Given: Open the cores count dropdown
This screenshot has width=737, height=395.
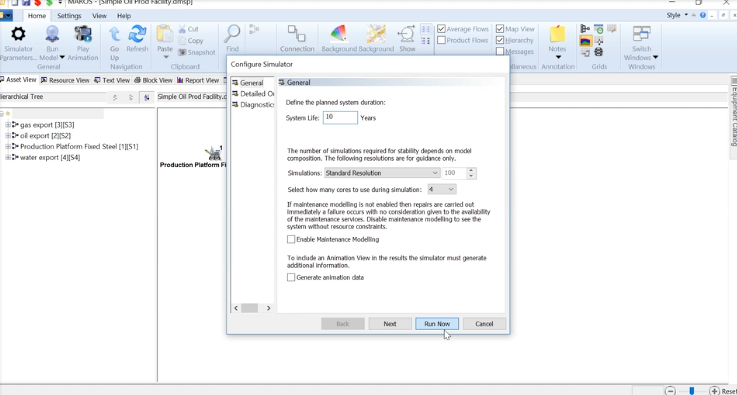Looking at the screenshot, I should click(442, 189).
